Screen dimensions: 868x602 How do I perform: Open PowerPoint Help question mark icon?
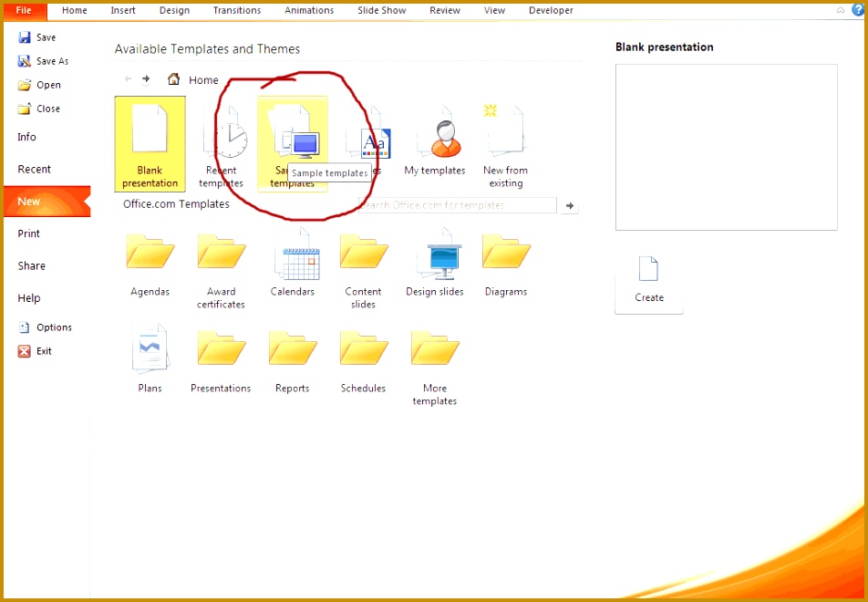pyautogui.click(x=858, y=9)
